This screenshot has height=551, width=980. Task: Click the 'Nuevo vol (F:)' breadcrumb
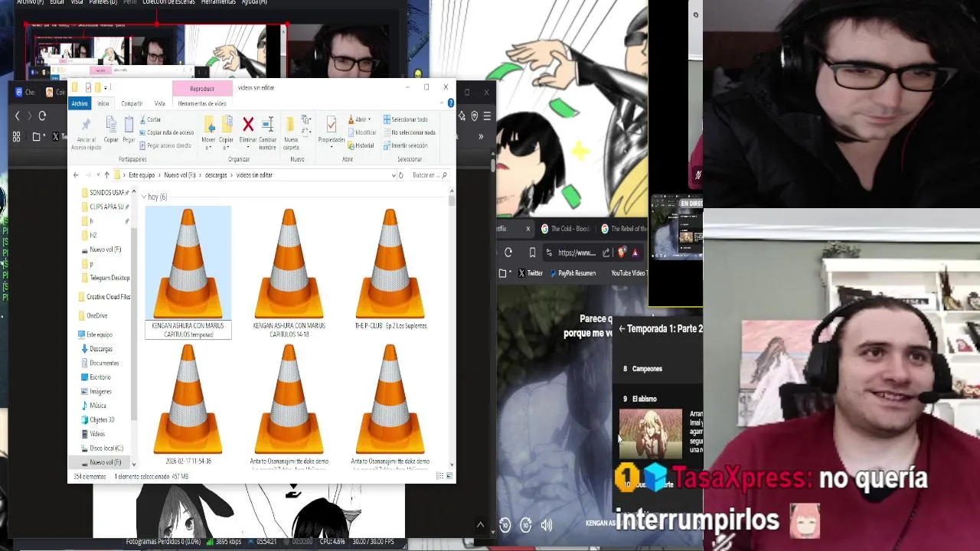pos(180,175)
